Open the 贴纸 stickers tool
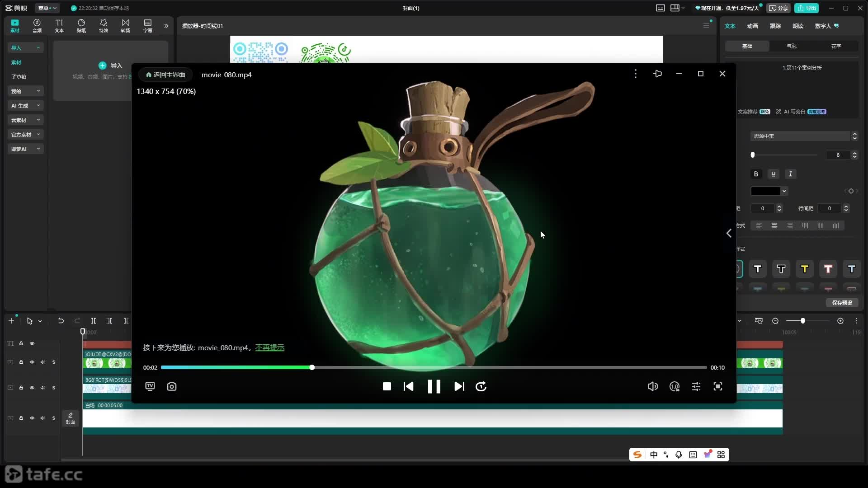 click(81, 26)
